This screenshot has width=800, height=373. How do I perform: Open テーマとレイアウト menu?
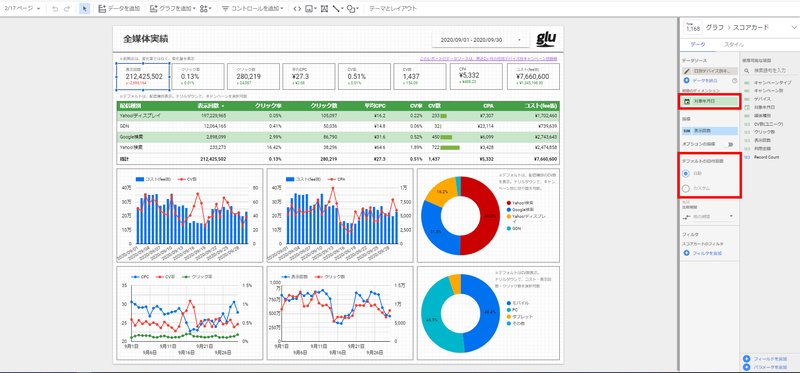click(392, 9)
